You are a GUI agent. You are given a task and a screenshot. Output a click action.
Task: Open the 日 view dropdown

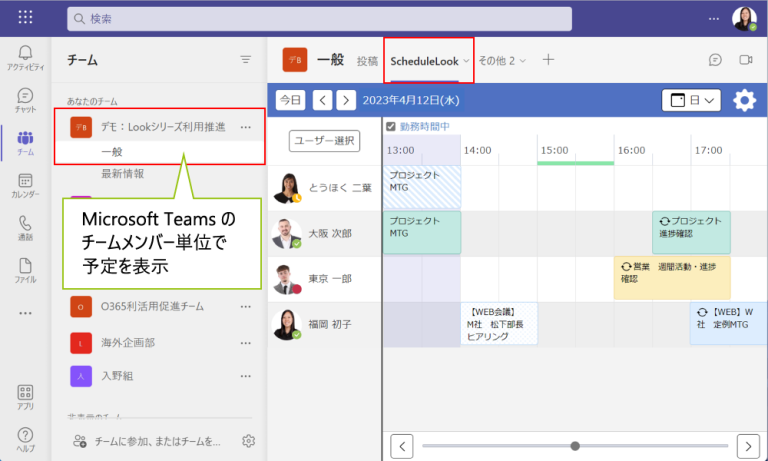pyautogui.click(x=691, y=100)
